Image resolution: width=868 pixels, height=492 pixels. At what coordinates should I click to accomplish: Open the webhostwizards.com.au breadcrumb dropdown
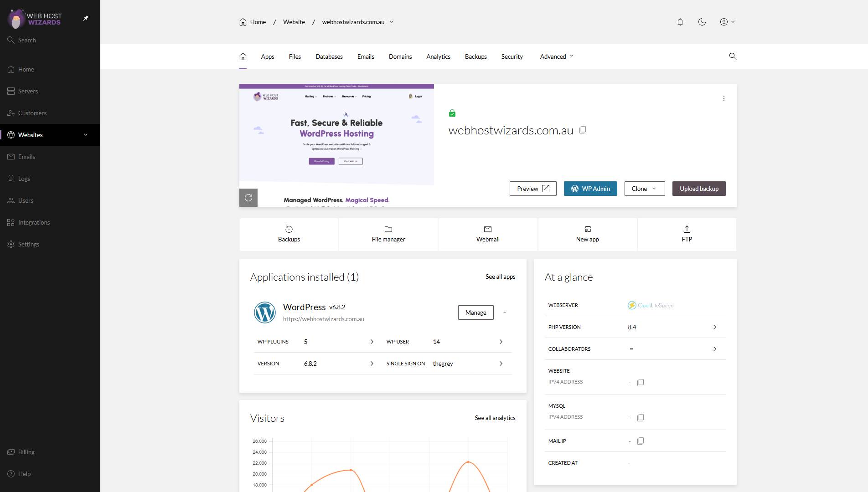(392, 22)
